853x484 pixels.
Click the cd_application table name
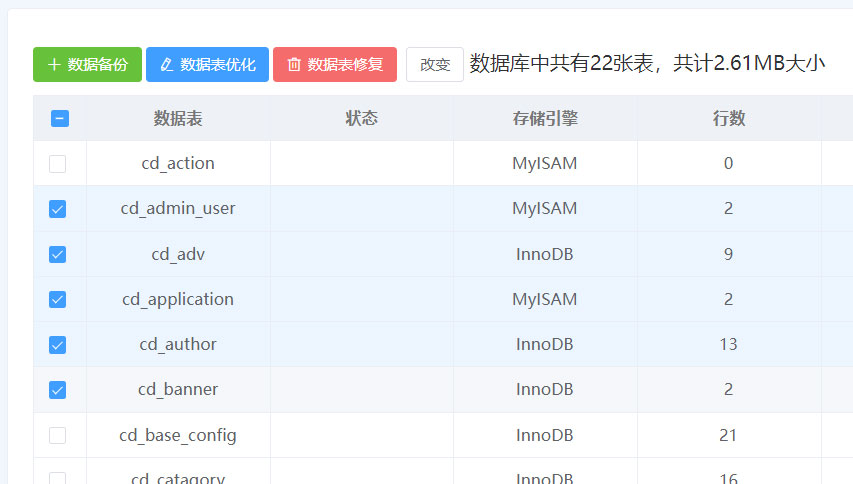[x=178, y=300]
